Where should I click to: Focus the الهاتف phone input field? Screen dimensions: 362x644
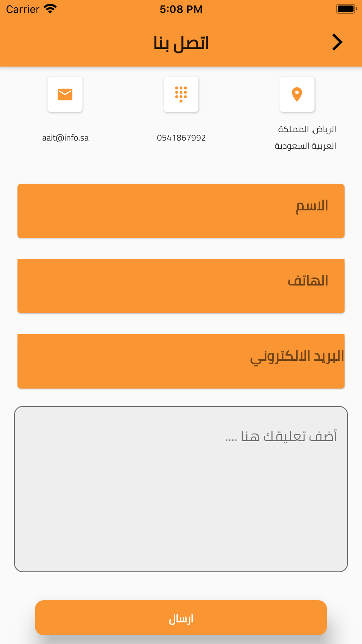coord(181,286)
